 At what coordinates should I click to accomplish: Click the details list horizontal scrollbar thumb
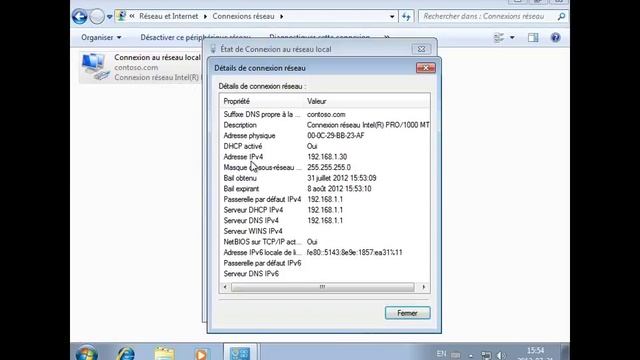(322, 287)
